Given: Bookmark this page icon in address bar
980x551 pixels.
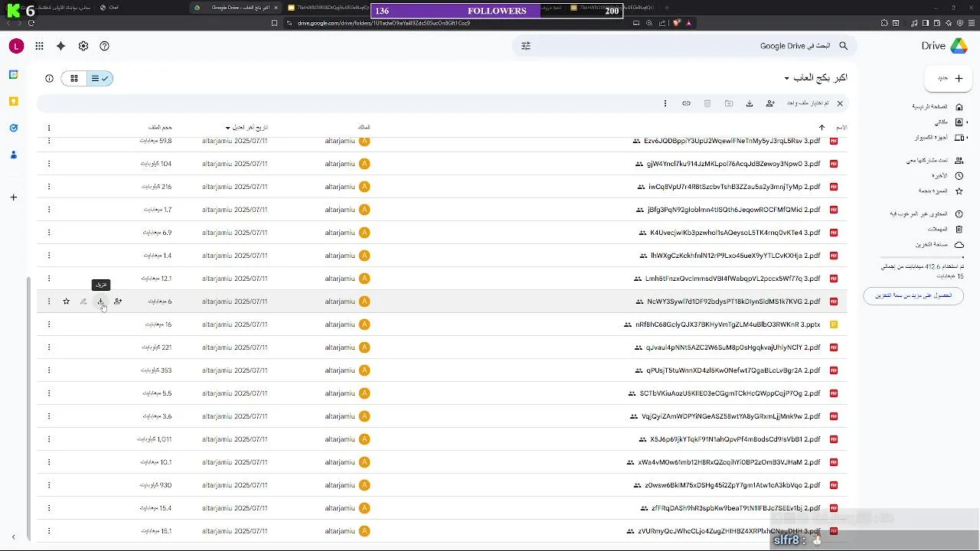Looking at the screenshot, I should [x=274, y=23].
